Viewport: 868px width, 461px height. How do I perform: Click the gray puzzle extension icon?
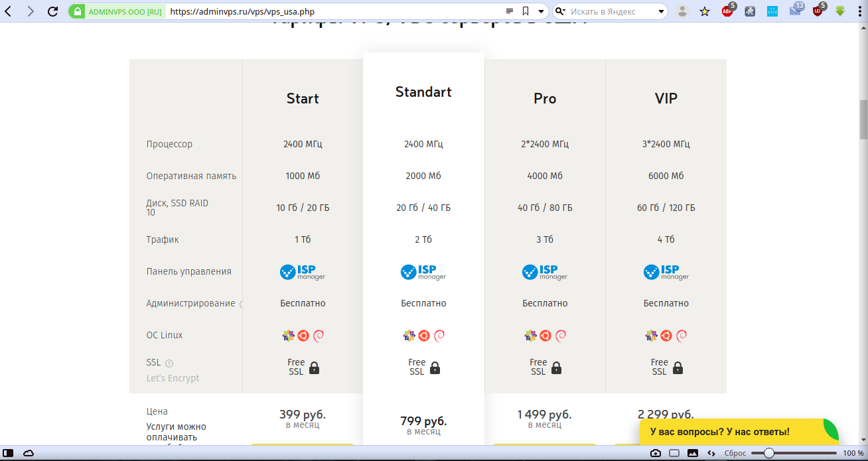click(750, 11)
